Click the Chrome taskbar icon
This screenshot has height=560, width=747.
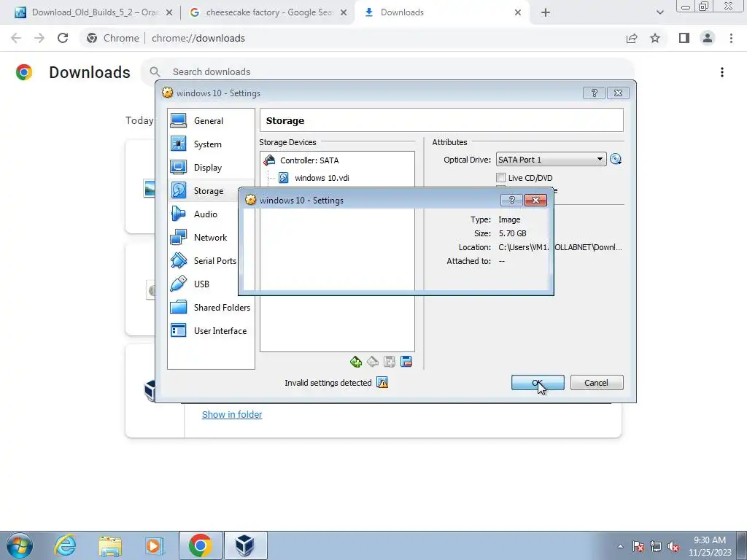[x=200, y=545]
